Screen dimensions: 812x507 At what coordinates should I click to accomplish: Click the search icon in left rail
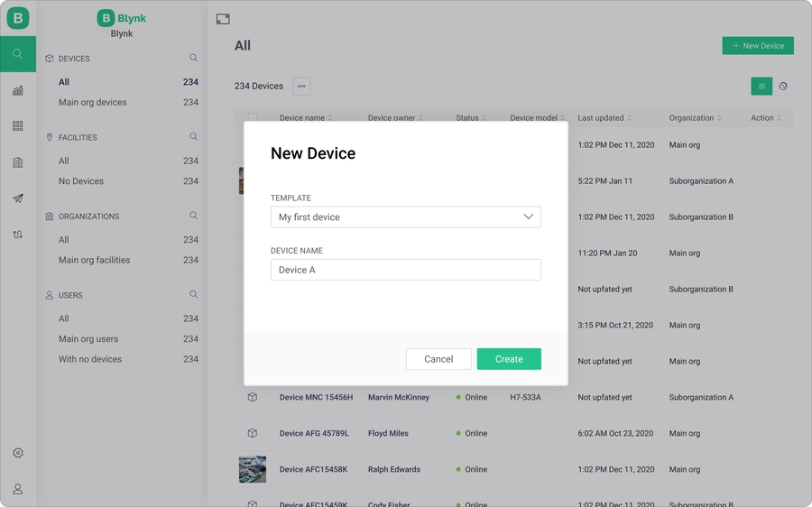(x=18, y=54)
